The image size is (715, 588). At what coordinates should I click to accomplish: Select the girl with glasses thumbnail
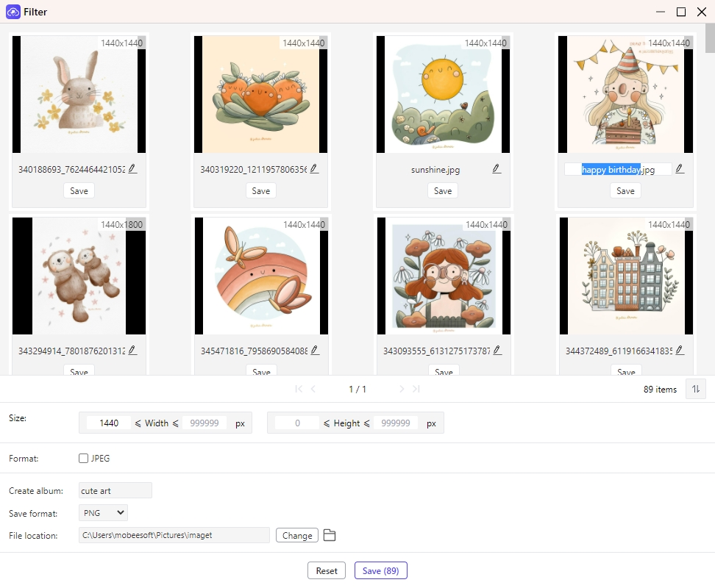point(443,276)
